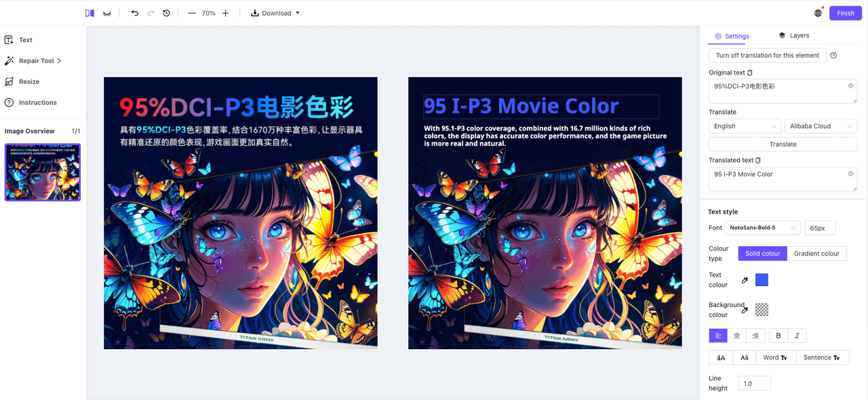Click the 70% zoom level value
Screen dimensions: 868x400
tap(209, 13)
